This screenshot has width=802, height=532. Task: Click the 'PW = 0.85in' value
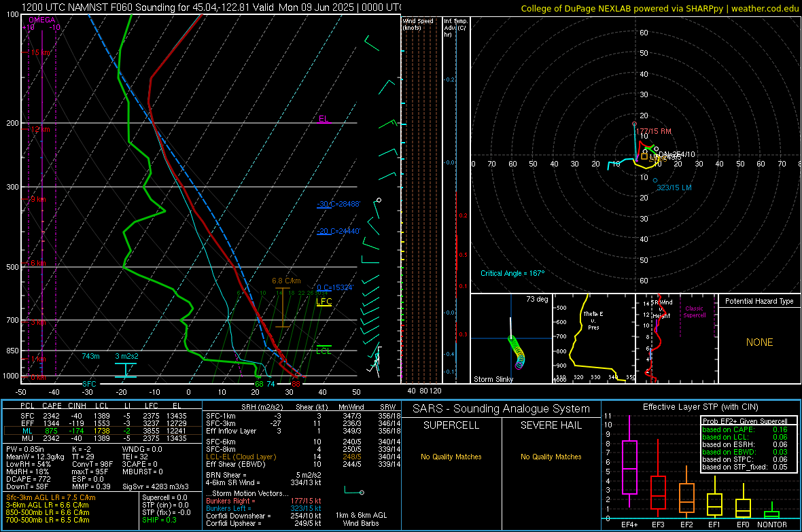pos(25,450)
